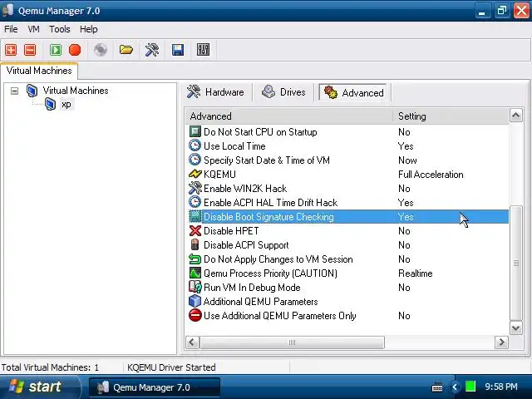Select the Run VM In Debug Mode row text
532x399 pixels.
coord(252,288)
